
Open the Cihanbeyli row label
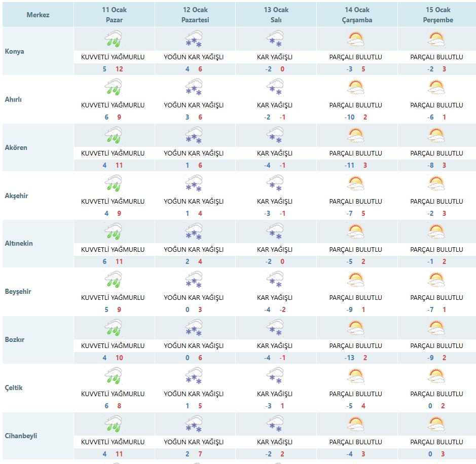(21, 436)
